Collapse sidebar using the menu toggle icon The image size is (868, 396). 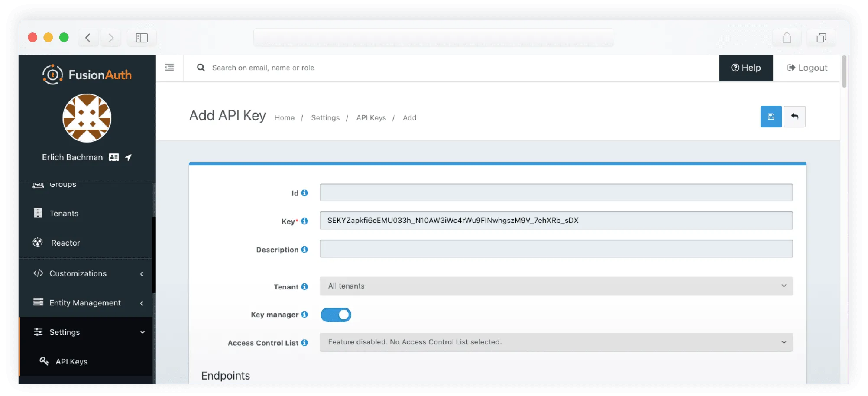[x=169, y=68]
